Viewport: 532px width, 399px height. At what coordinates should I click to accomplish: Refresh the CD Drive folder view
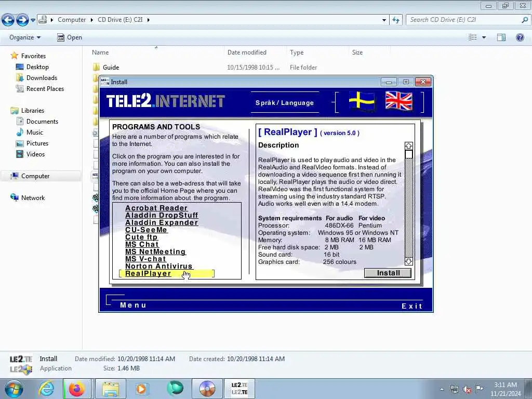pos(396,20)
